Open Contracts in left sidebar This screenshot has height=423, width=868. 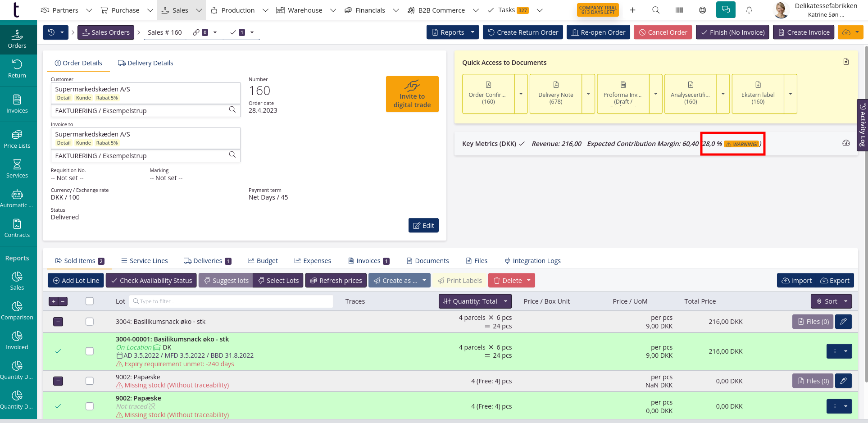(17, 228)
